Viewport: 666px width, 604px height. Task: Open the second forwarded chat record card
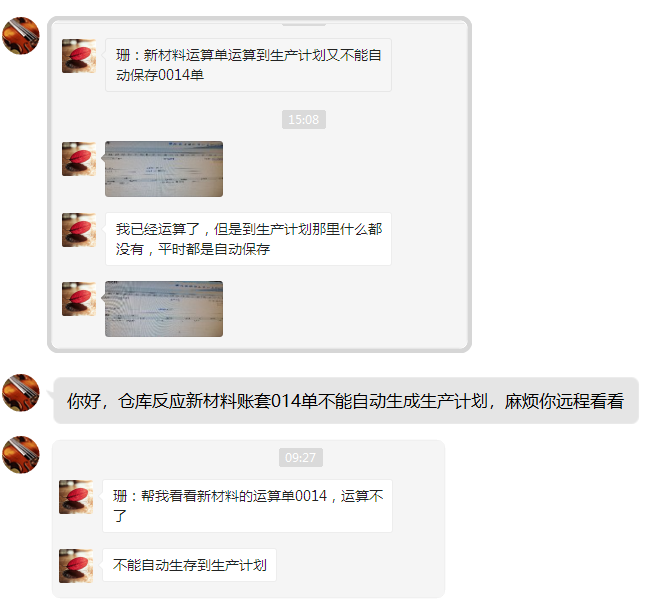pyautogui.click(x=248, y=519)
